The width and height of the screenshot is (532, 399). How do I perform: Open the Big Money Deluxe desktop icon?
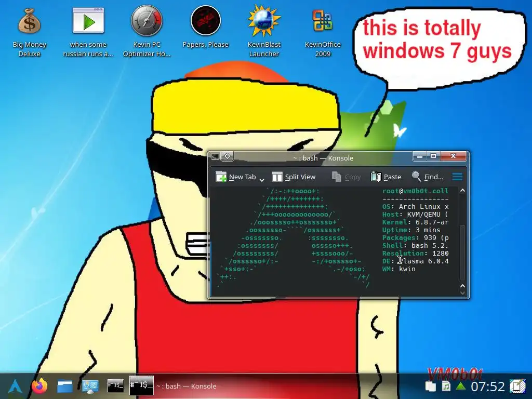point(29,32)
